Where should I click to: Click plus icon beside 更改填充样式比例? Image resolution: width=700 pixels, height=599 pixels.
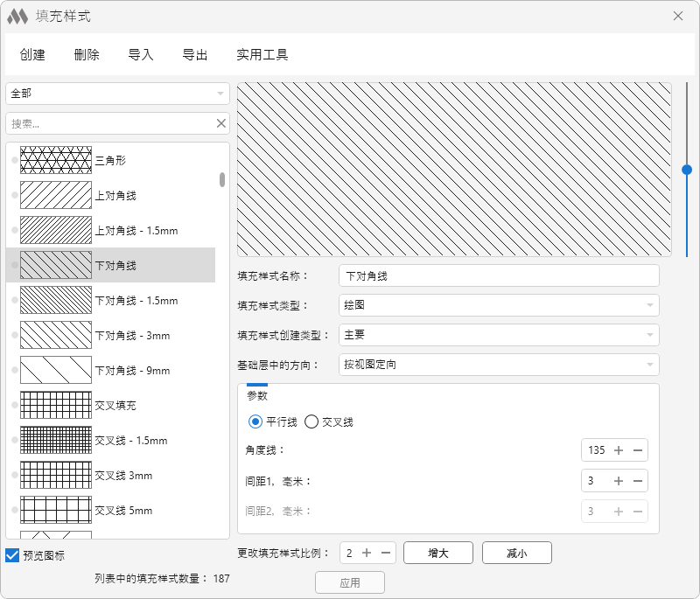tap(367, 553)
